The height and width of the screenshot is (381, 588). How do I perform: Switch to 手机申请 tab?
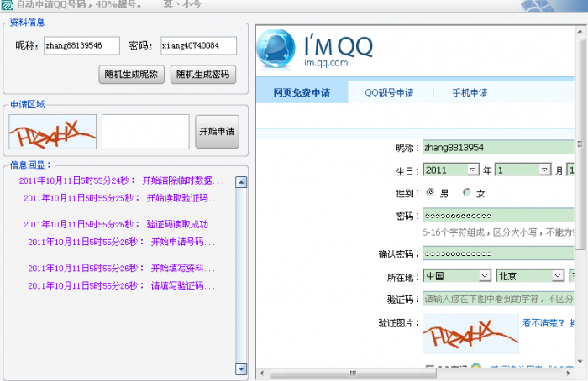pos(470,92)
